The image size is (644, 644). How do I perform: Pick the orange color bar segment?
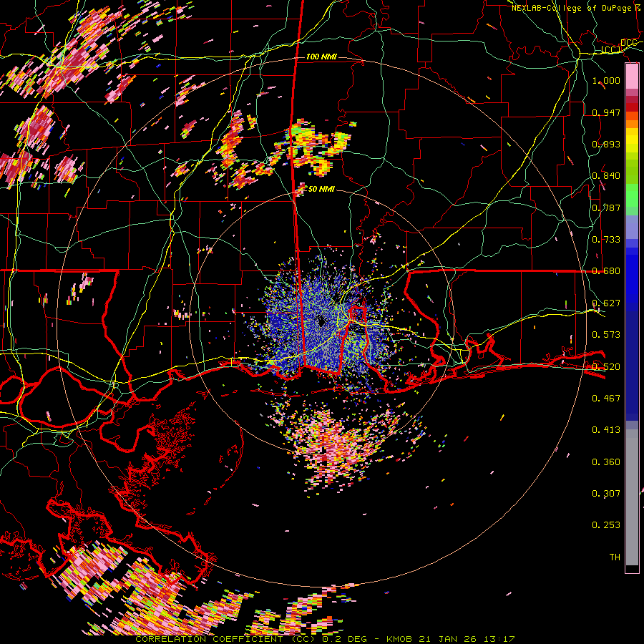[632, 124]
